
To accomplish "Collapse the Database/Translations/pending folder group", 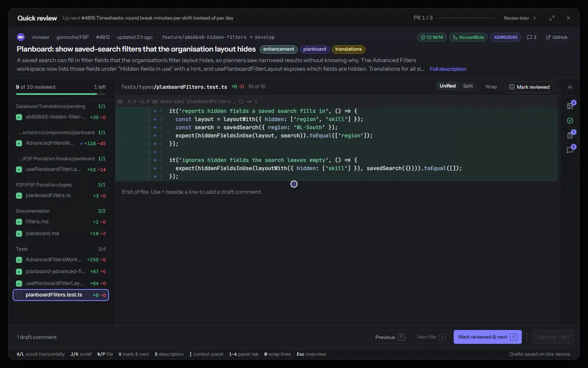I will pyautogui.click(x=60, y=106).
